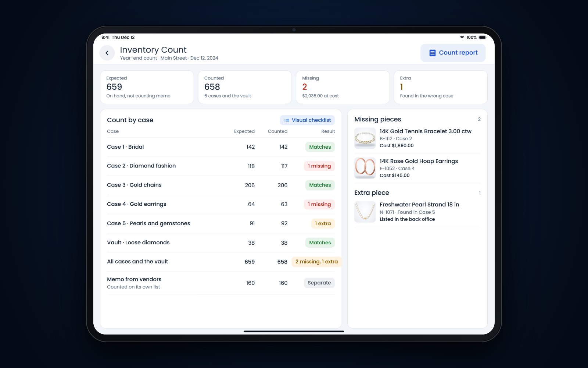
Task: Open the freshwater pearl strand thumbnail
Action: pyautogui.click(x=365, y=212)
